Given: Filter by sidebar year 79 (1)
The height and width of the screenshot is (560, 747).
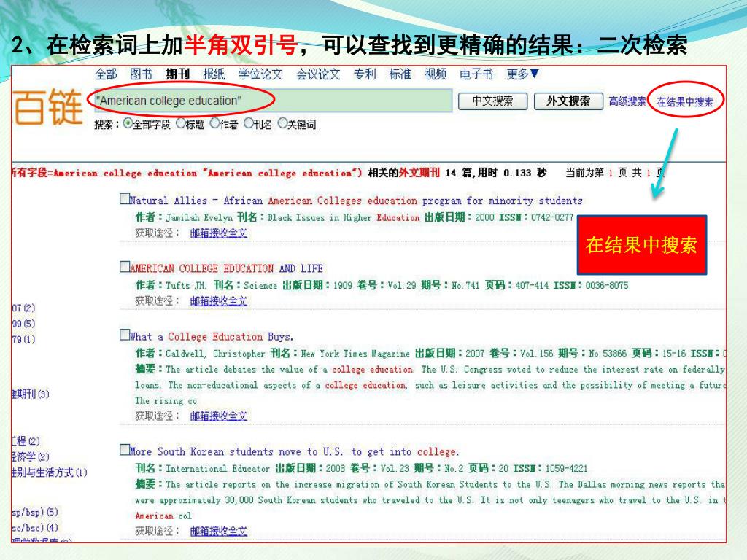Looking at the screenshot, I should tap(24, 339).
